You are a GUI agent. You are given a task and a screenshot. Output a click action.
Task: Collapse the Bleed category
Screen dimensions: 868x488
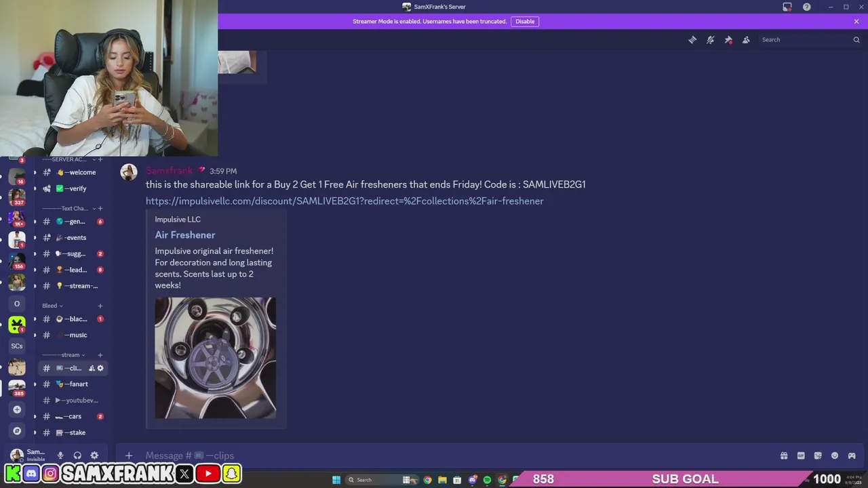52,306
